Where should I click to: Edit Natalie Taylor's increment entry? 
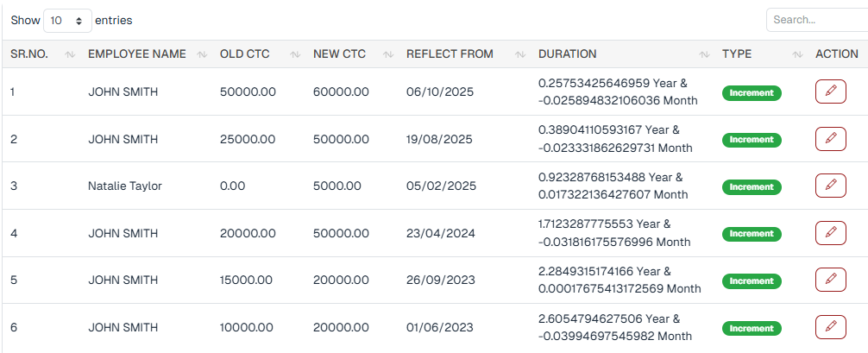(x=830, y=185)
